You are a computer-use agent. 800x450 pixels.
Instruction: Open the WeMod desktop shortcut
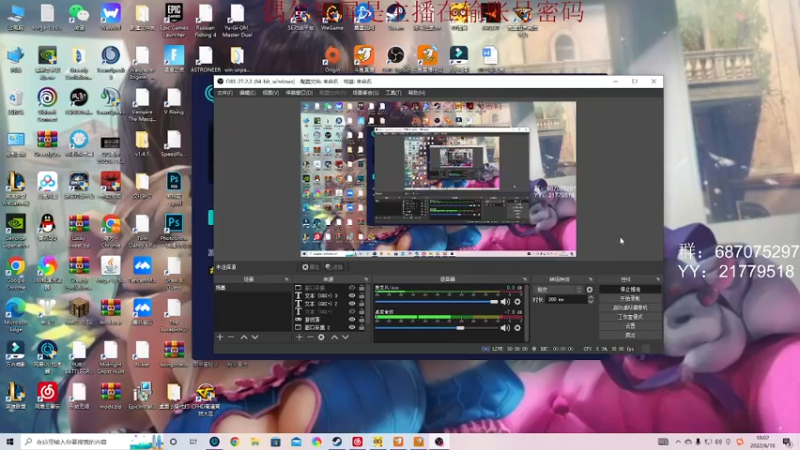coord(111,17)
